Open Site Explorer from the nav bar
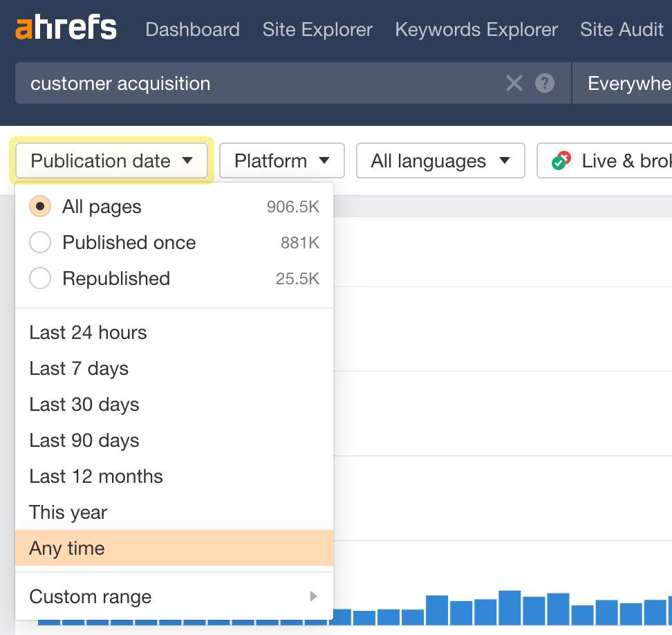The height and width of the screenshot is (635, 672). (x=317, y=30)
